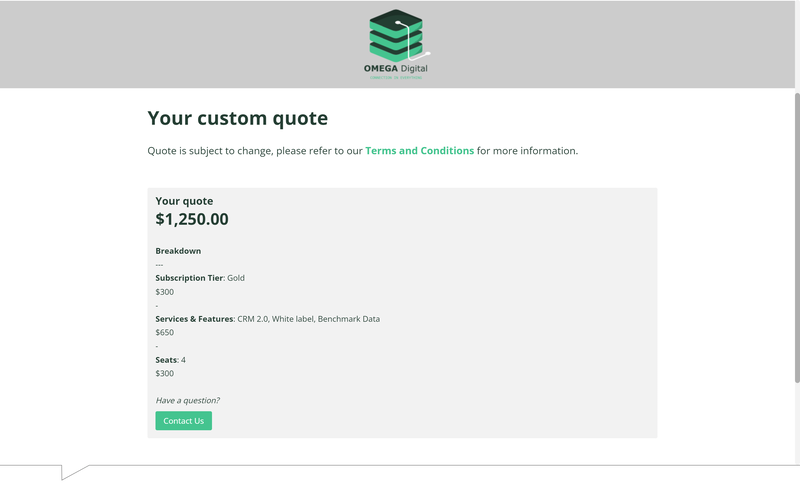
Task: Click the speech-bubble notch on the bottom divider
Action: click(74, 470)
